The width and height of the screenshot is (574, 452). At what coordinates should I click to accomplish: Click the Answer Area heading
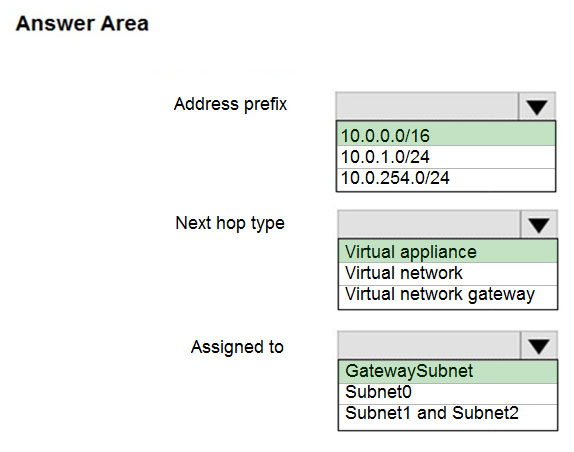click(82, 24)
